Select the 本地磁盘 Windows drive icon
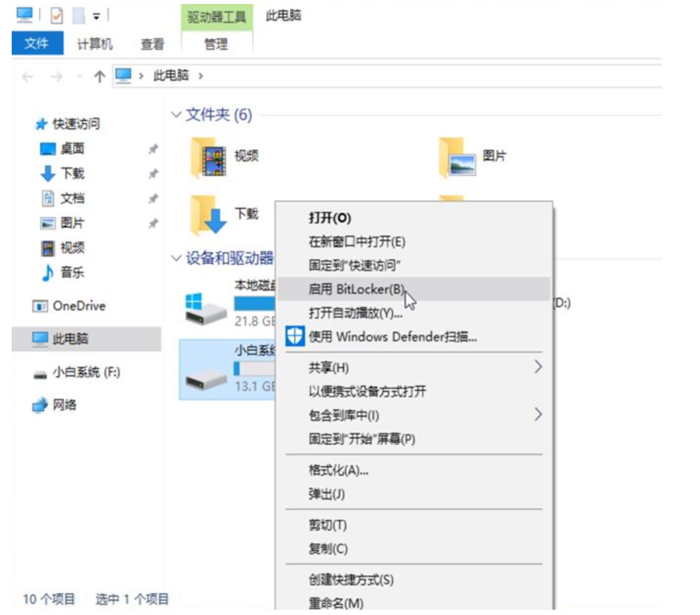700x615 pixels. (x=206, y=308)
